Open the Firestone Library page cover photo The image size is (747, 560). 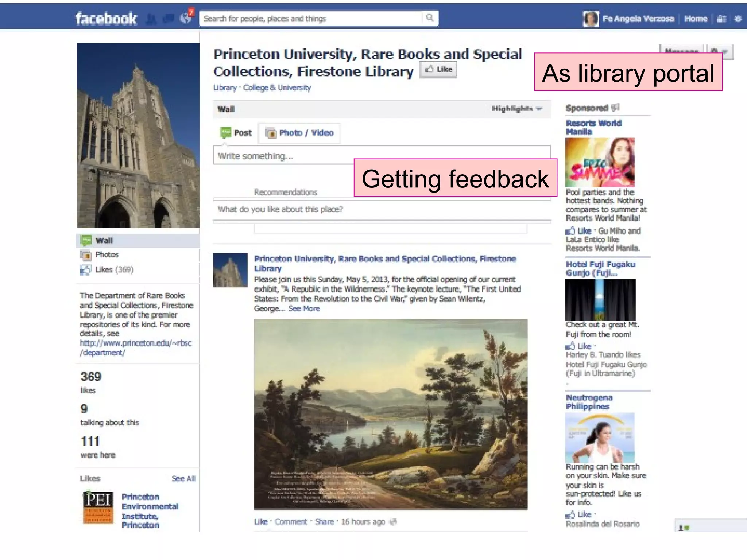[138, 136]
